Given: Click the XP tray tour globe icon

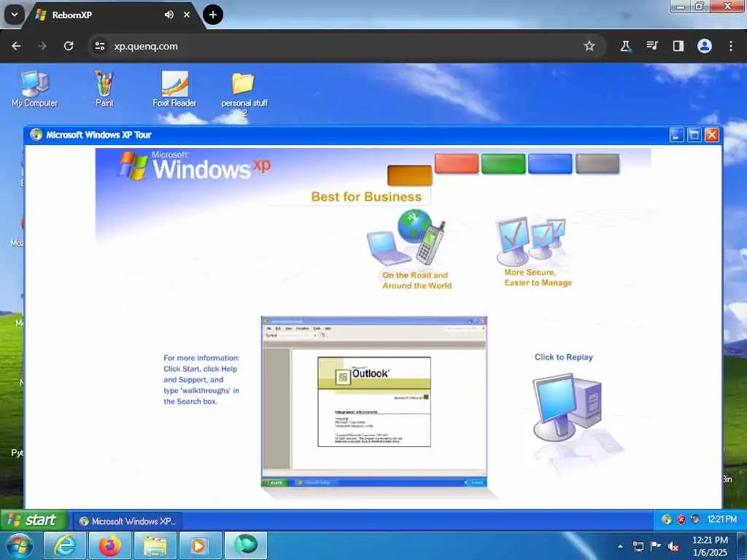Looking at the screenshot, I should point(666,519).
